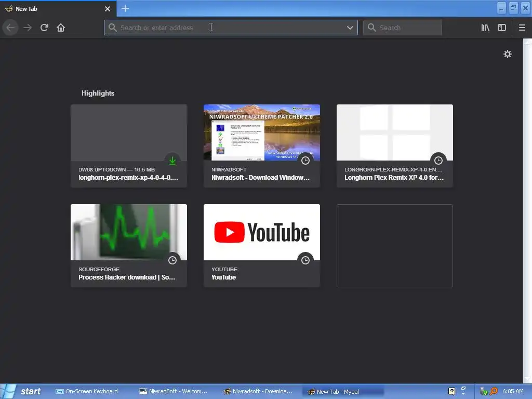Screen dimensions: 532x399
Task: Open the YouTube highlight card
Action: pos(262,246)
